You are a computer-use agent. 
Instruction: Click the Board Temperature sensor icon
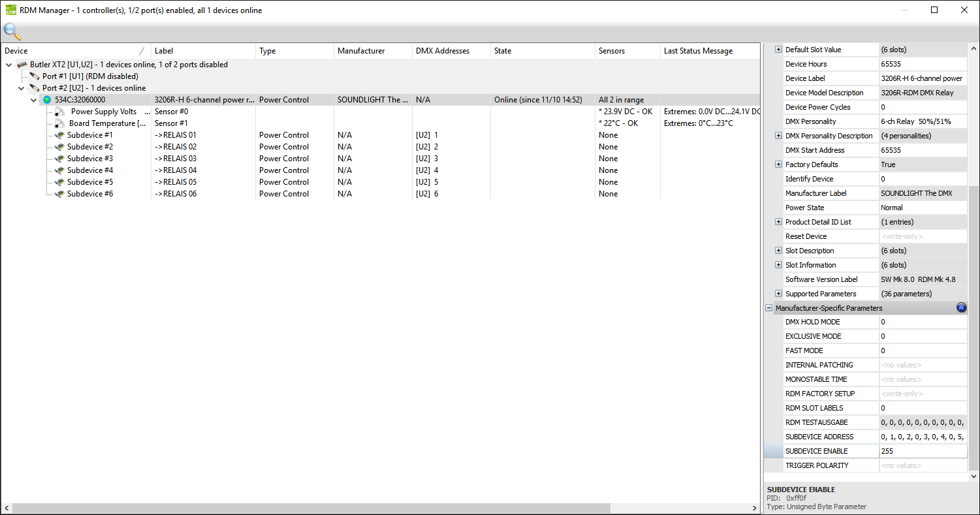tap(59, 124)
